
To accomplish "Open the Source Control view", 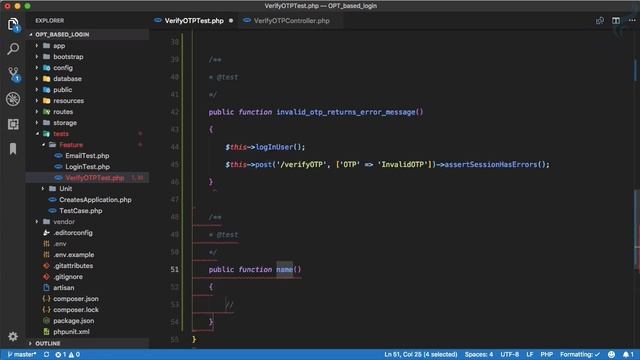I will [13, 74].
